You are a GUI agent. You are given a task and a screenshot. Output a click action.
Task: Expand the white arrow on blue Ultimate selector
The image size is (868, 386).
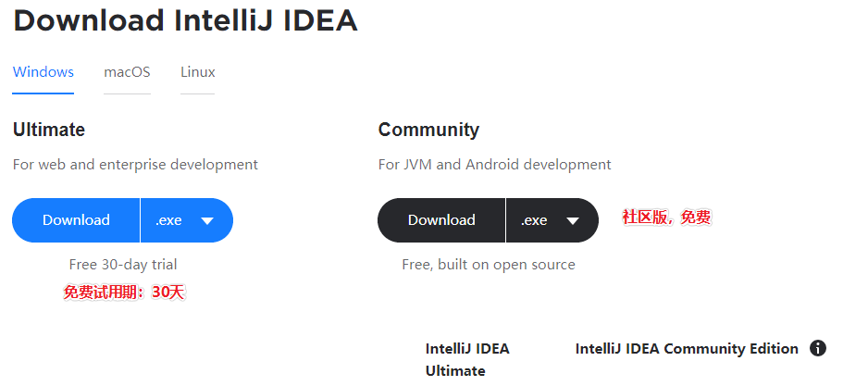[207, 220]
